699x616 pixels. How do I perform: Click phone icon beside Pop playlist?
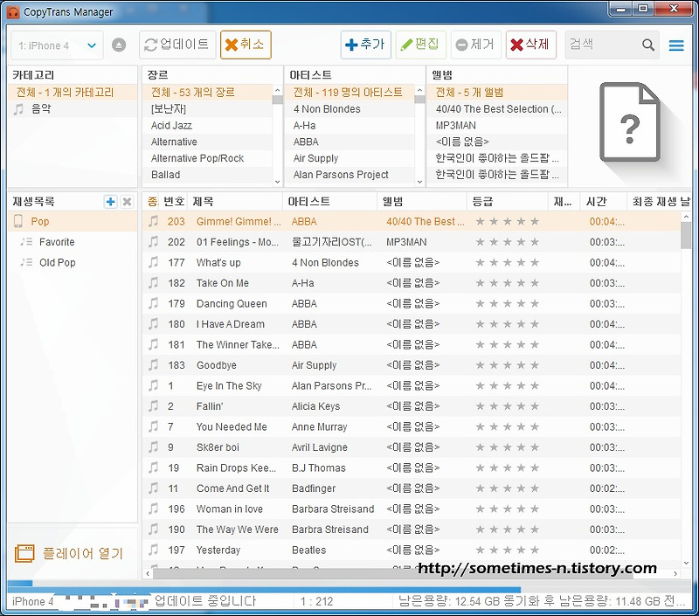click(x=18, y=221)
